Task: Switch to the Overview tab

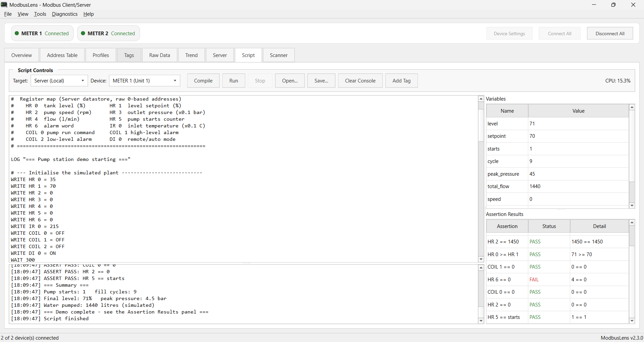Action: [x=21, y=55]
